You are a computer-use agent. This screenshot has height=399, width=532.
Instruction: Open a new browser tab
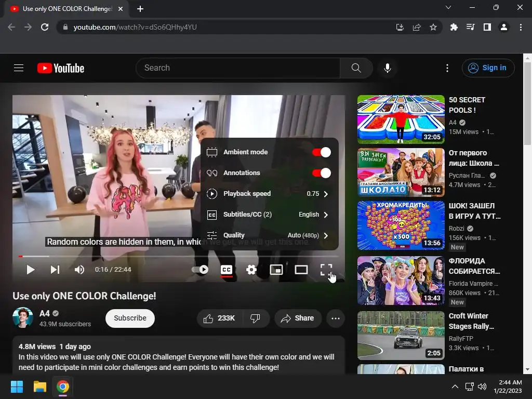point(140,9)
